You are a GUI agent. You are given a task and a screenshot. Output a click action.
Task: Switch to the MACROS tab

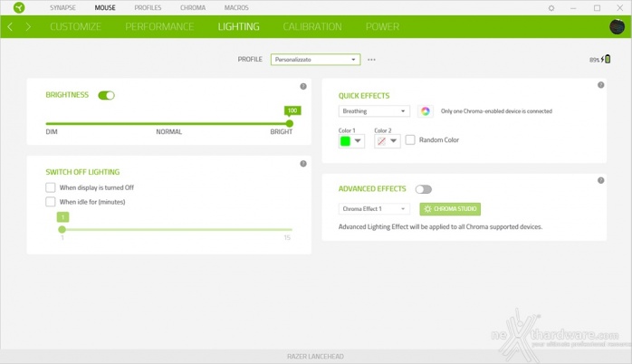click(x=236, y=7)
